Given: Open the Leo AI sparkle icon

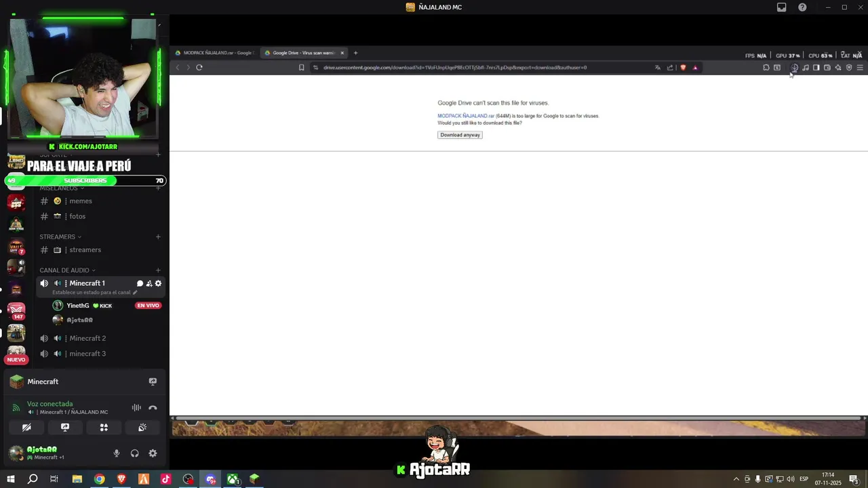Looking at the screenshot, I should point(838,68).
